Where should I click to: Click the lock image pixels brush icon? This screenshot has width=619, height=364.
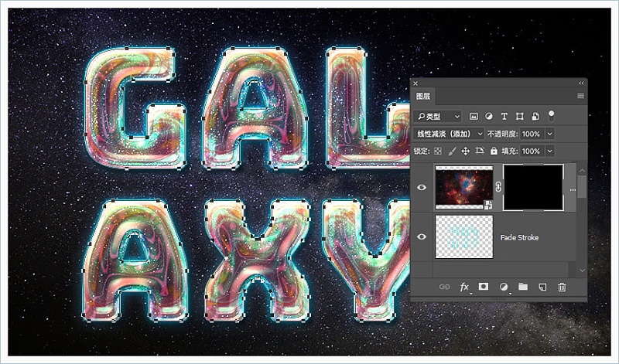point(451,151)
